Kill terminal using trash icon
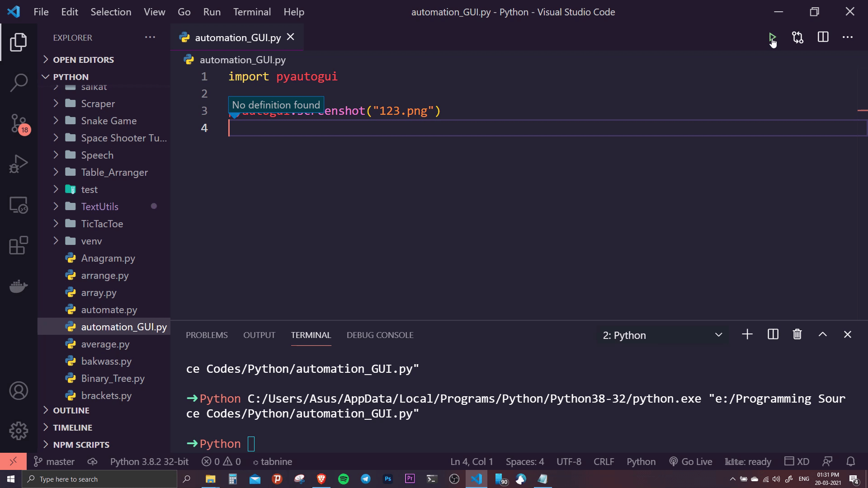 797,334
